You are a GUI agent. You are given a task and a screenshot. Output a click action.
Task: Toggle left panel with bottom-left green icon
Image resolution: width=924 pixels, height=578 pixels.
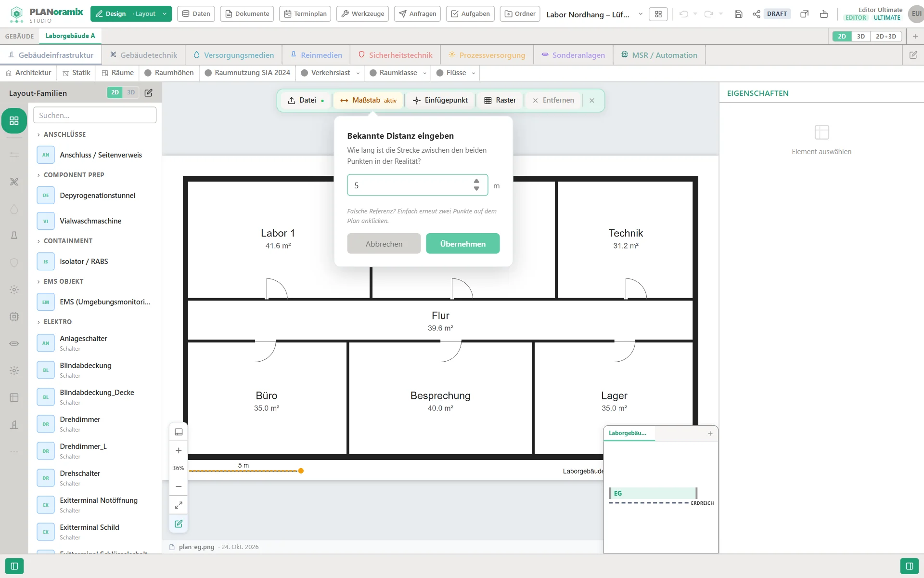tap(14, 566)
